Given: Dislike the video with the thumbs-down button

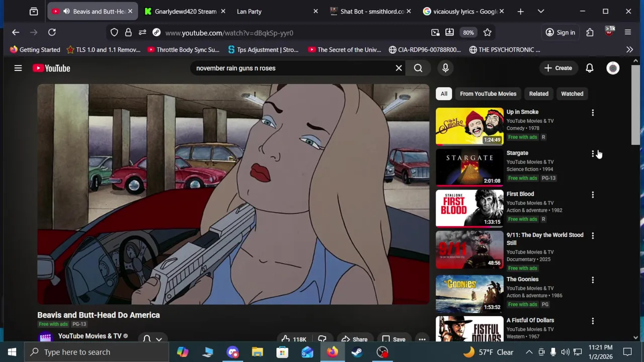Looking at the screenshot, I should [322, 339].
